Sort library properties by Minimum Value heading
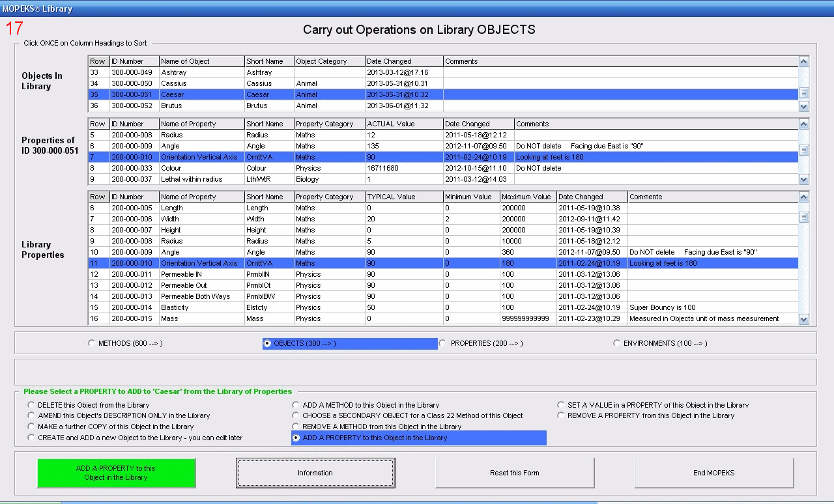 click(x=472, y=197)
